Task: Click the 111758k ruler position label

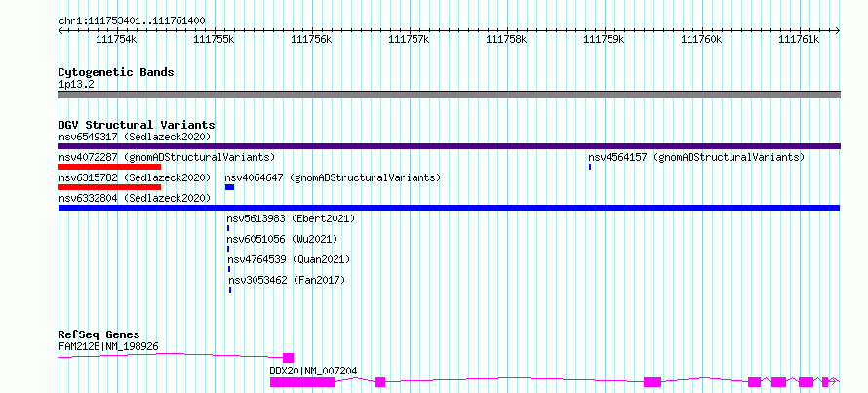Action: pyautogui.click(x=506, y=39)
